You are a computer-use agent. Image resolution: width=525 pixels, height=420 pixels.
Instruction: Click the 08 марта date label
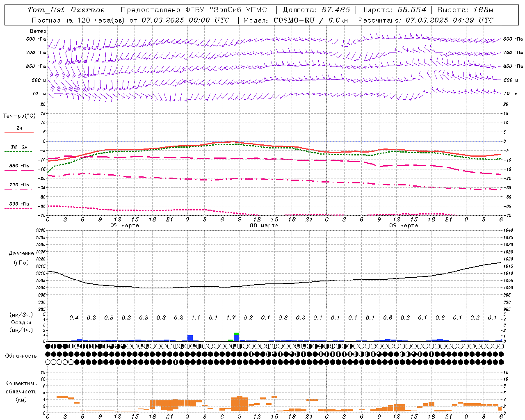tap(264, 226)
